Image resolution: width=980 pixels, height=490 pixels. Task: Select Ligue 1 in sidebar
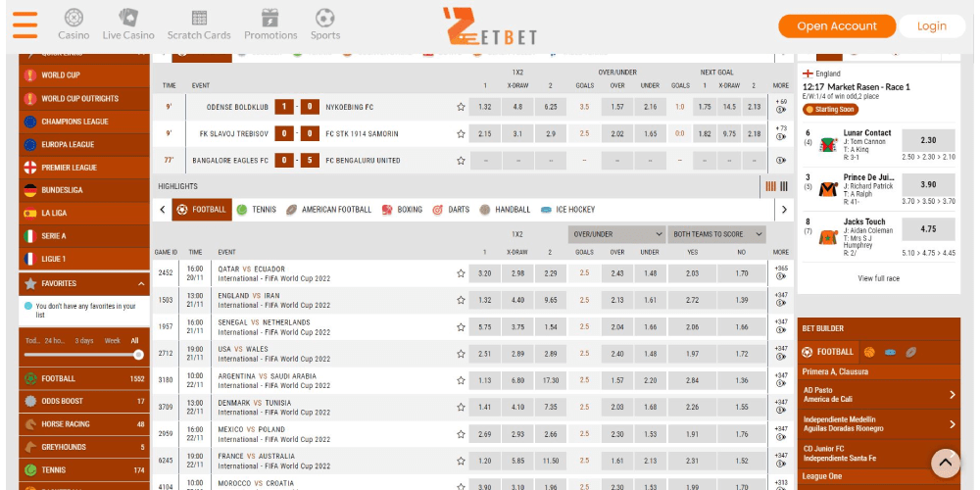(x=84, y=259)
